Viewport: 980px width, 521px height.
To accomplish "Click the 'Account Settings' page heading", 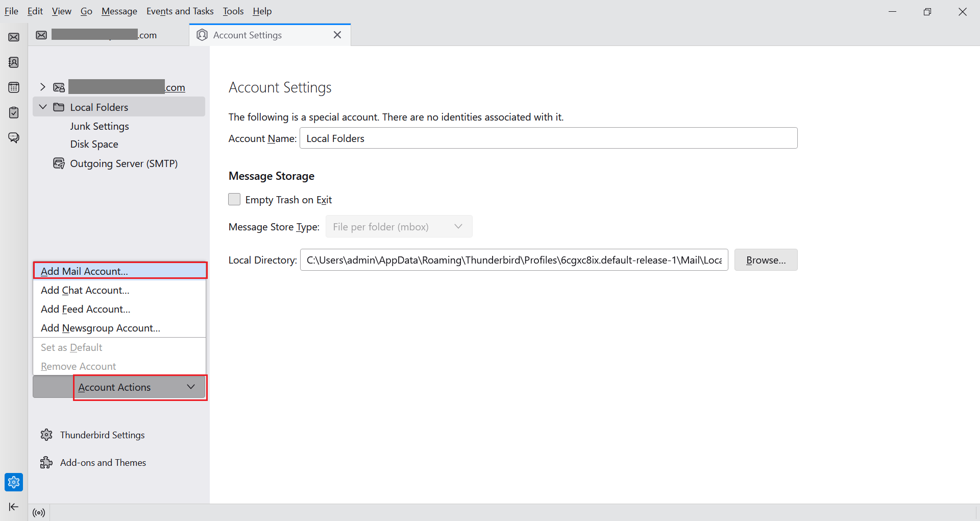I will (x=280, y=87).
